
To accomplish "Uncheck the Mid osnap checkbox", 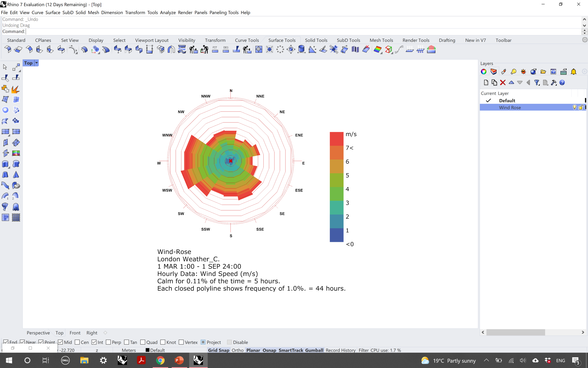I will click(60, 342).
